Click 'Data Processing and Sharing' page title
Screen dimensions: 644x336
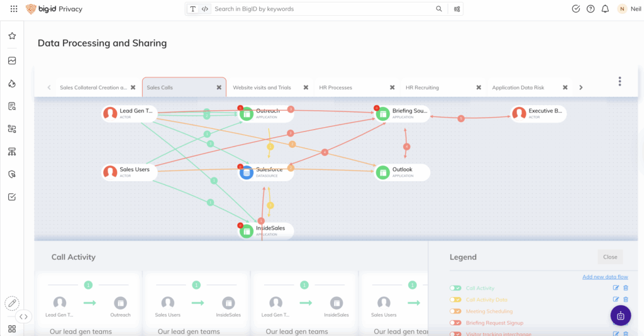tap(103, 43)
